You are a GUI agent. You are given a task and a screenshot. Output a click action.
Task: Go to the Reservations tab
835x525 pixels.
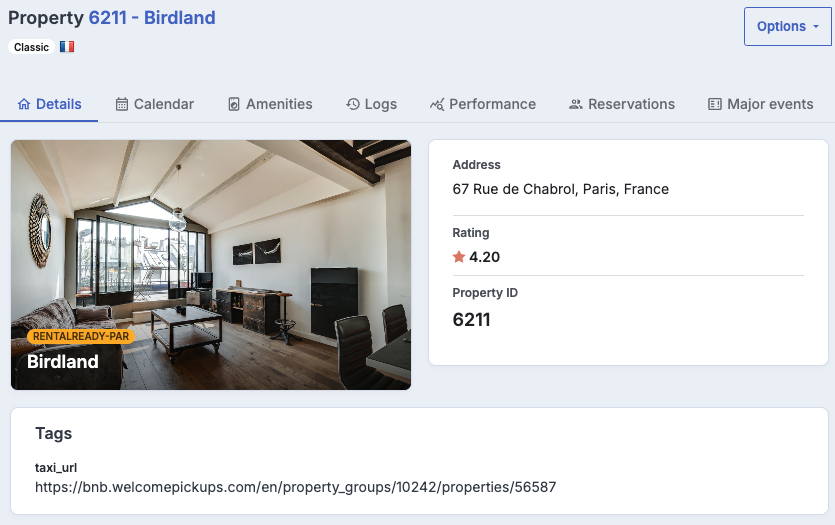point(622,104)
